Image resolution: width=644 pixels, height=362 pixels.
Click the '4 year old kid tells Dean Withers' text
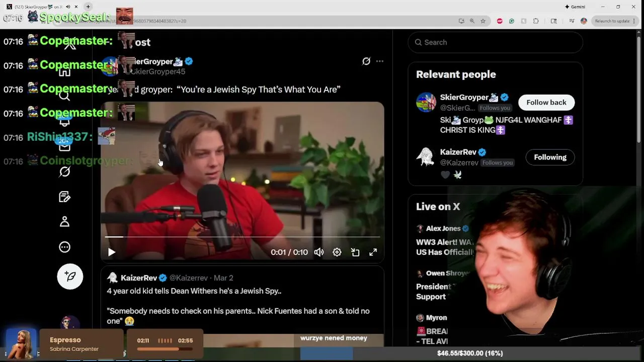[x=194, y=291]
